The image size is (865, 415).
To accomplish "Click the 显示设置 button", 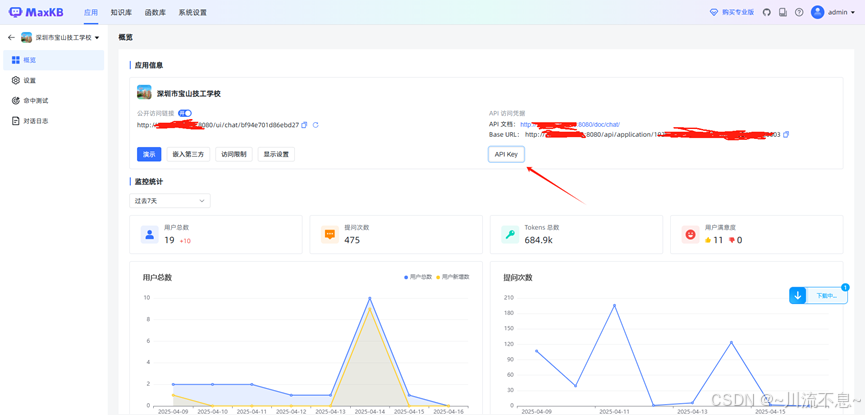I will pyautogui.click(x=276, y=155).
